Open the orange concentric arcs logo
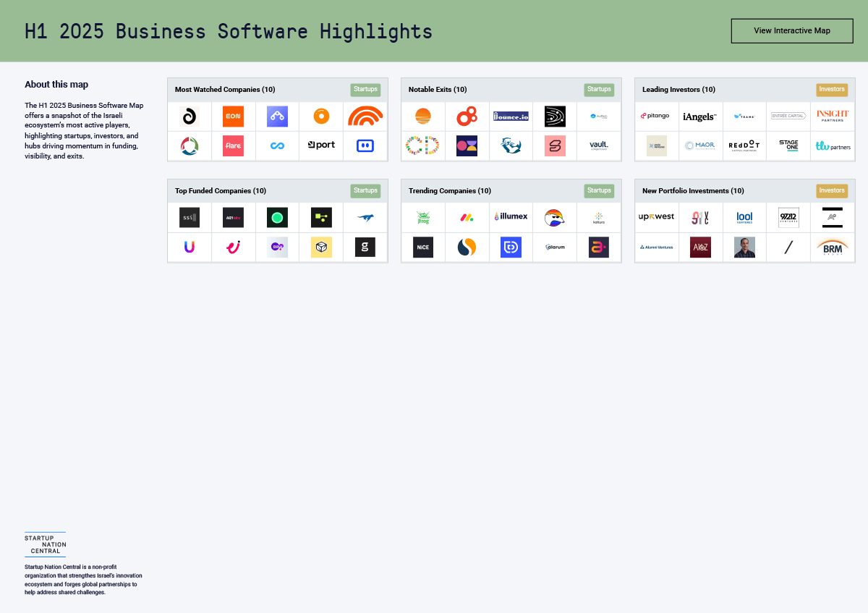 [365, 116]
